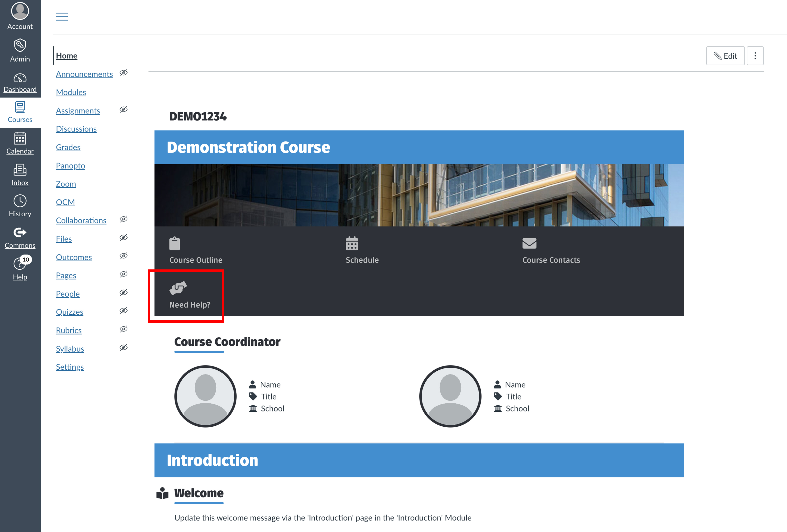Viewport: 787px width, 532px height.
Task: Click the hidden eye icon beside Quizzes
Action: pyautogui.click(x=124, y=311)
